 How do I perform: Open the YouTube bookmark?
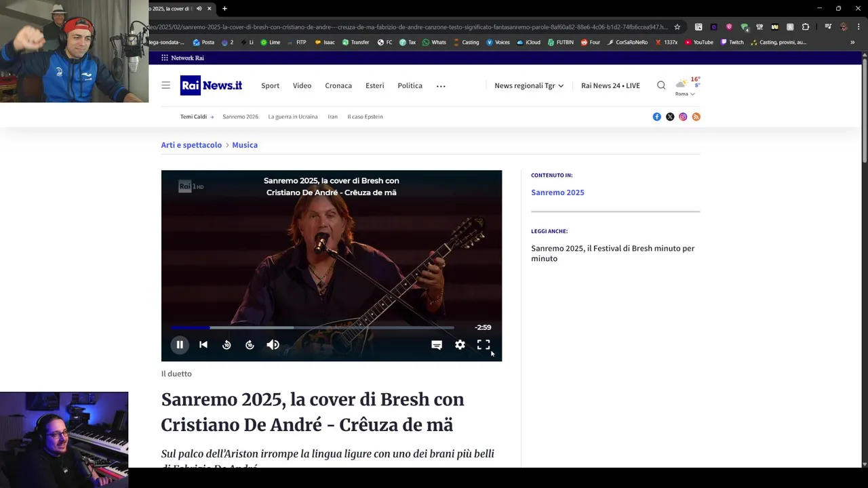point(698,42)
